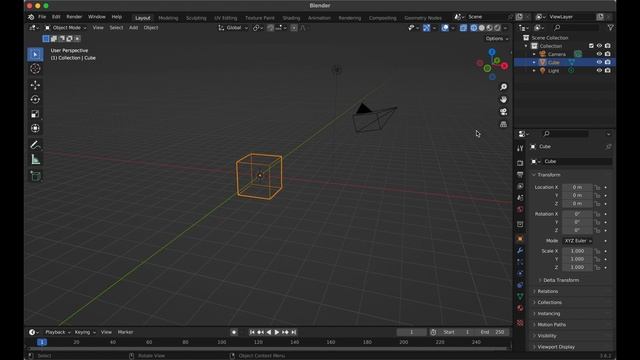
Task: Select the Rotate tool
Action: coord(36,99)
